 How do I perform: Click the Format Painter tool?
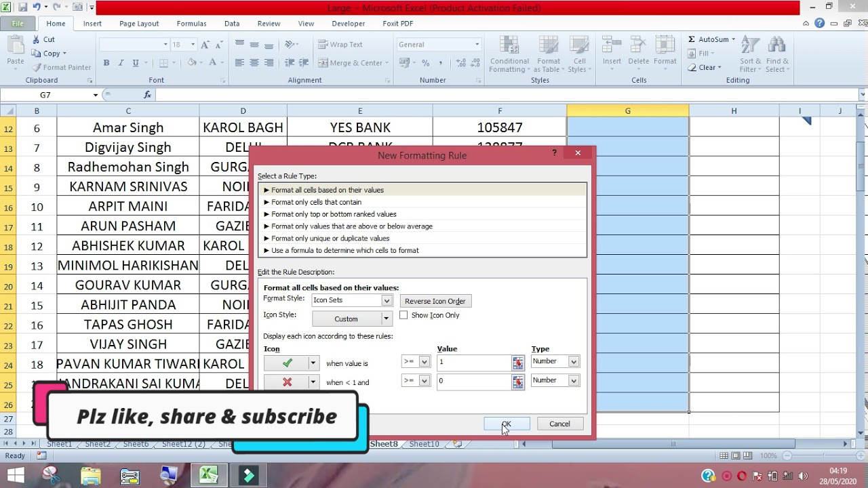pyautogui.click(x=62, y=67)
